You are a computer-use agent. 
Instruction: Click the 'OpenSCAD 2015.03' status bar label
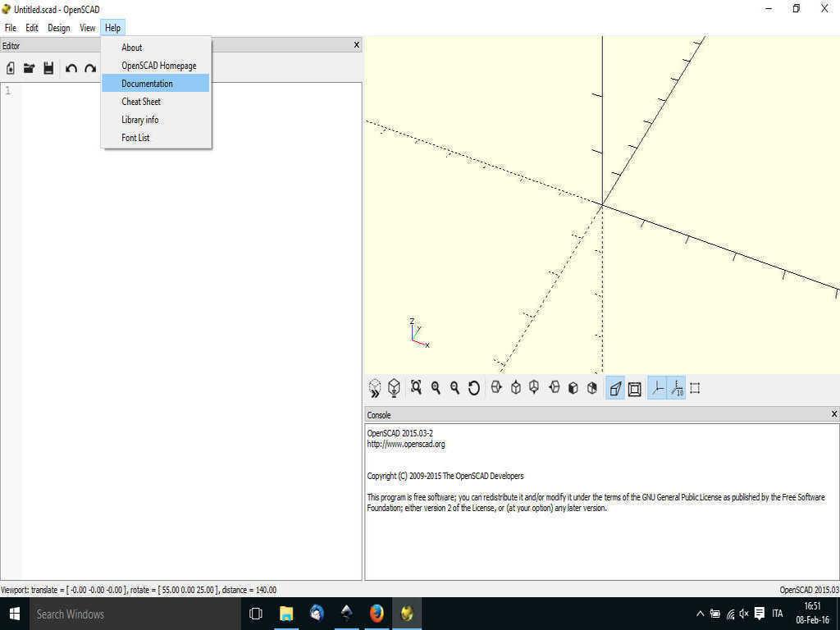809,590
